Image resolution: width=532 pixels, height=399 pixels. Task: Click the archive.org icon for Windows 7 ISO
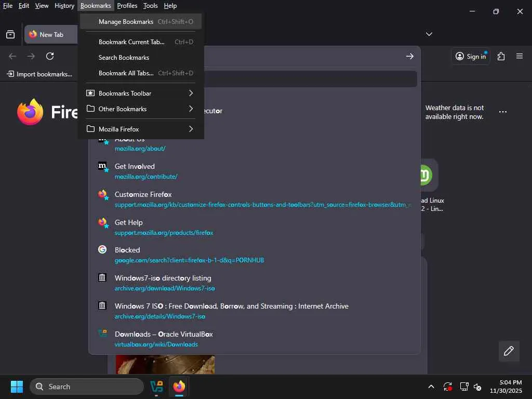pos(102,305)
